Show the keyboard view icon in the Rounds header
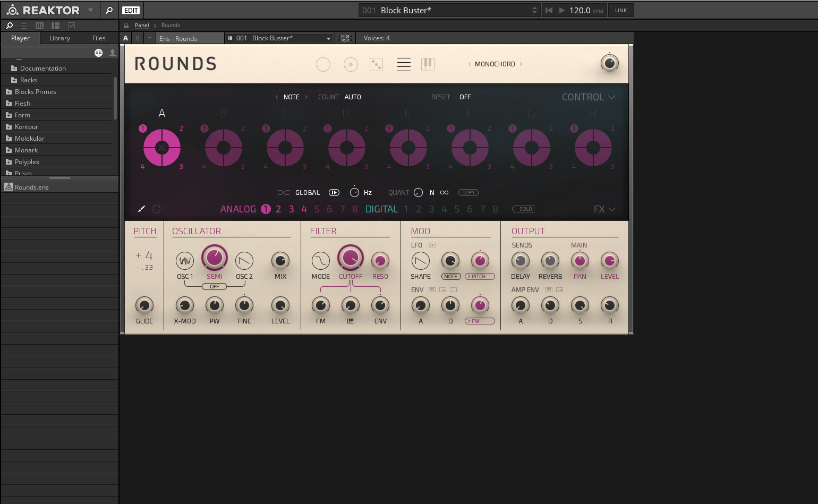The width and height of the screenshot is (818, 504). [x=428, y=64]
